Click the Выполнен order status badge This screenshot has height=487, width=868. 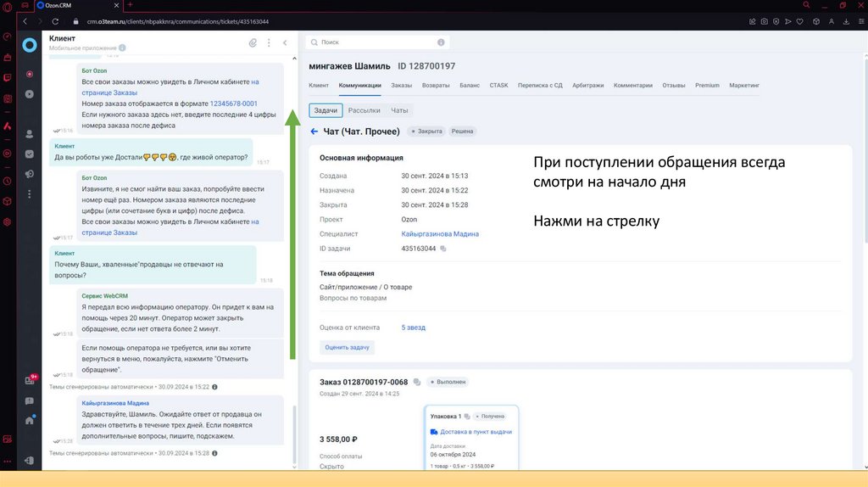[448, 382]
